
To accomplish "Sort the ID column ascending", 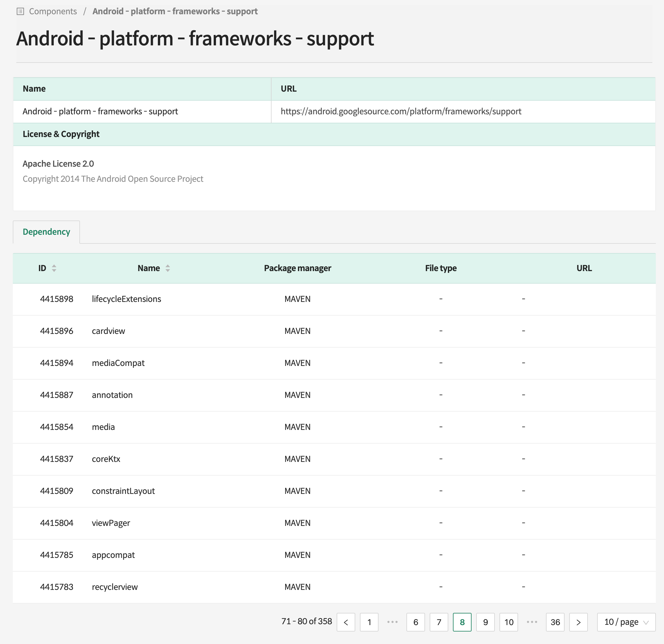I will click(x=54, y=266).
